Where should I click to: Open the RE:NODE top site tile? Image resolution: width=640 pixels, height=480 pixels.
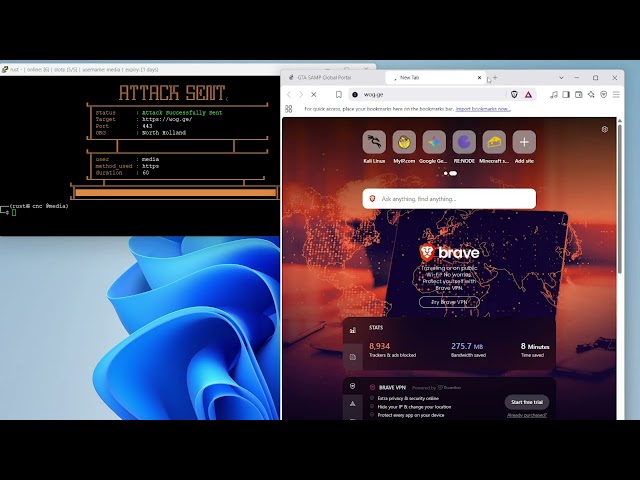point(464,142)
